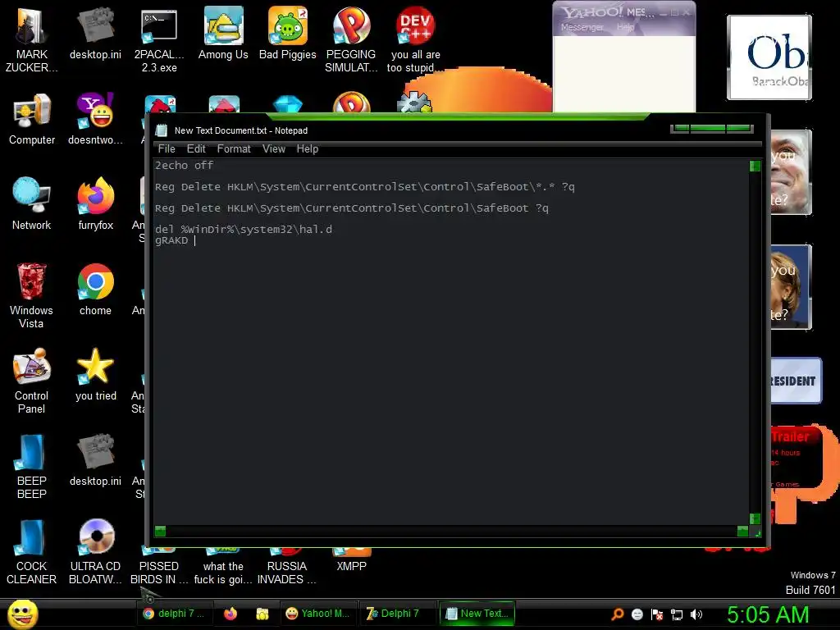
Task: Open the top-row desktop.ini icon
Action: point(95,33)
